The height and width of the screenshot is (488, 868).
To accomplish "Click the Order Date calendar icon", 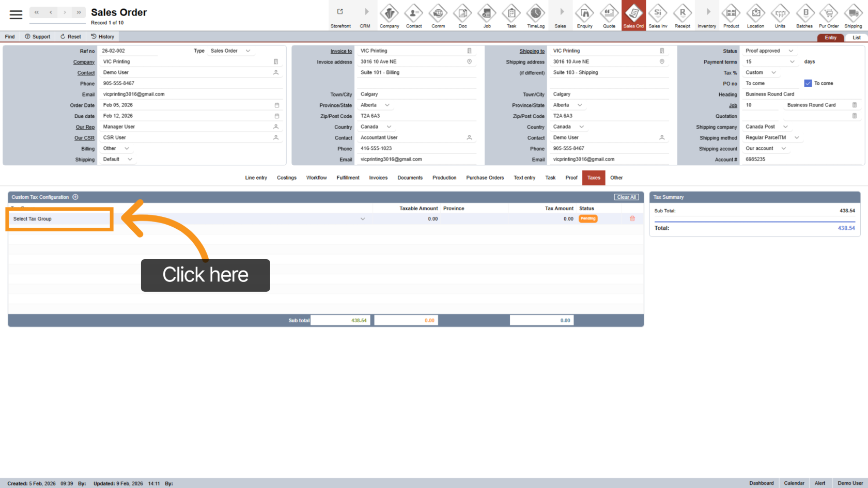I will point(276,105).
